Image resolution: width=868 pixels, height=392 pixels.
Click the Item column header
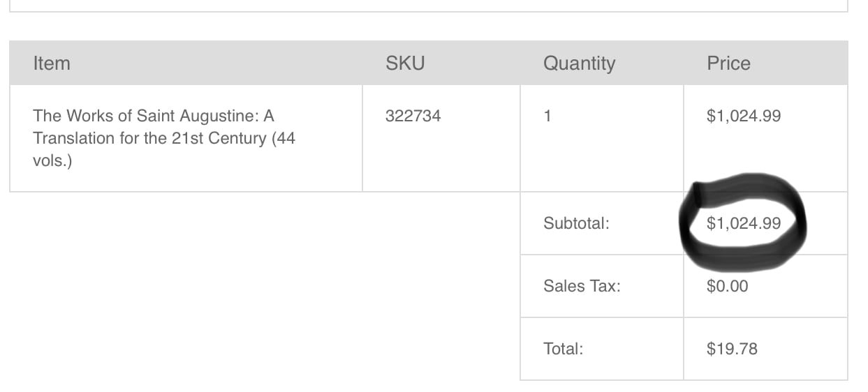point(52,63)
